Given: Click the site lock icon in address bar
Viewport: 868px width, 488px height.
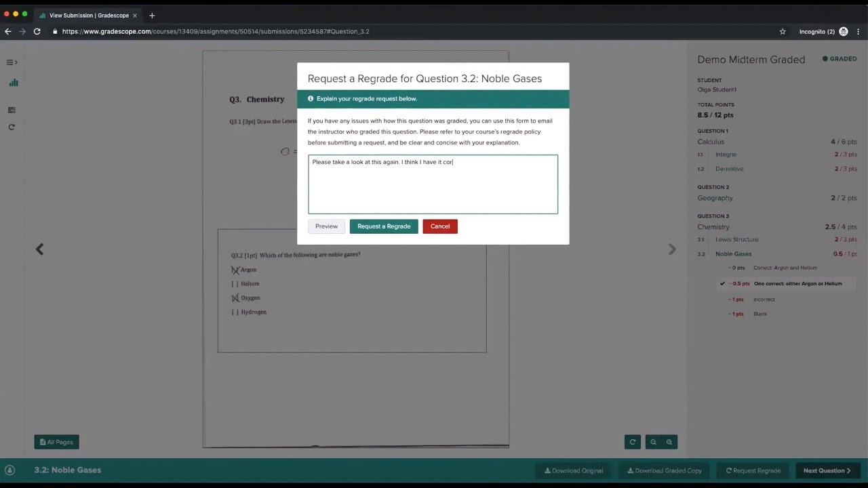Looking at the screenshot, I should coord(55,31).
